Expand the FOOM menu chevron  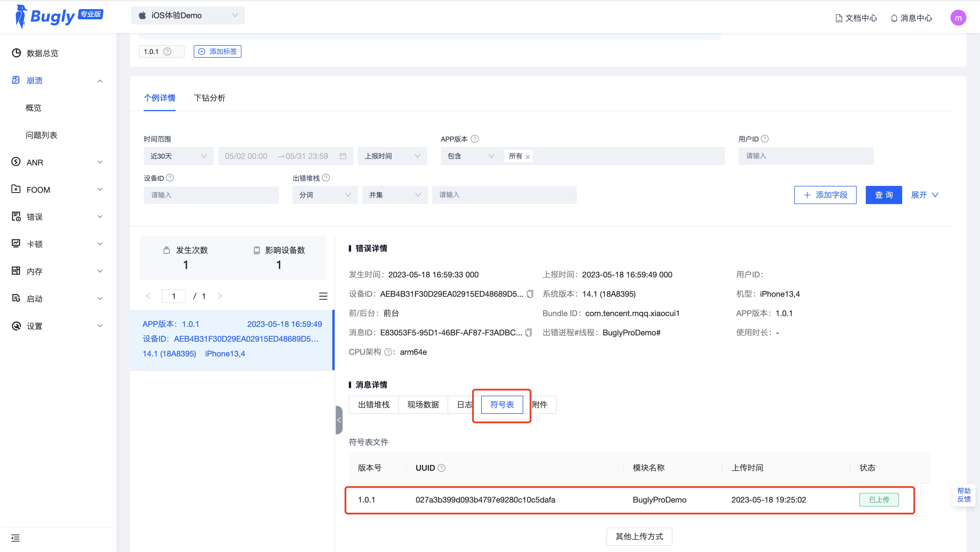click(x=100, y=190)
